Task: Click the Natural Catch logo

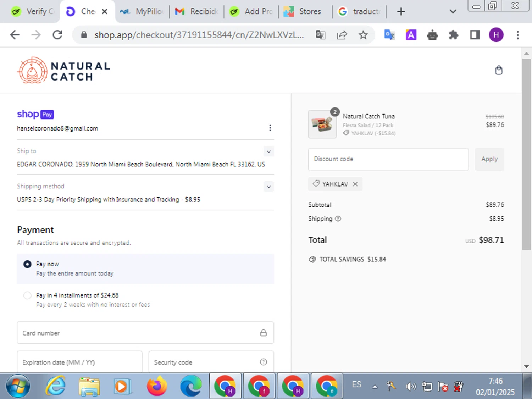Action: (64, 70)
